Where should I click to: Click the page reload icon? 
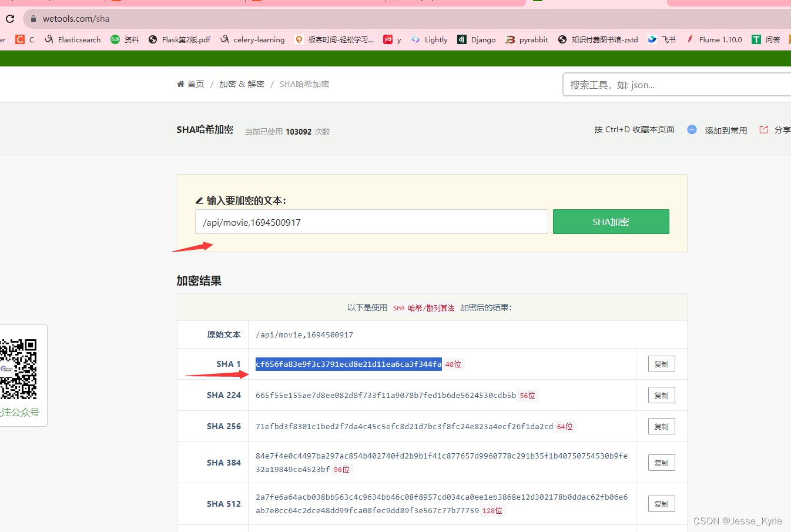coord(9,18)
